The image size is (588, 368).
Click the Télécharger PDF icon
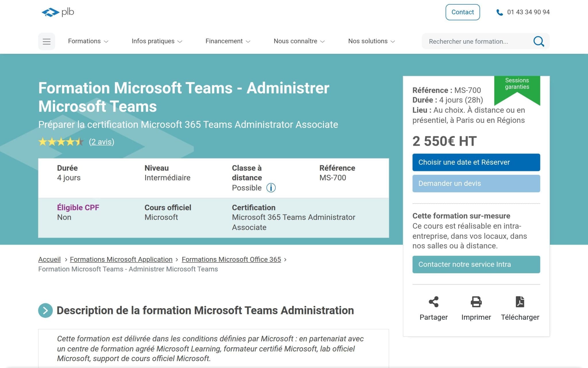[520, 302]
